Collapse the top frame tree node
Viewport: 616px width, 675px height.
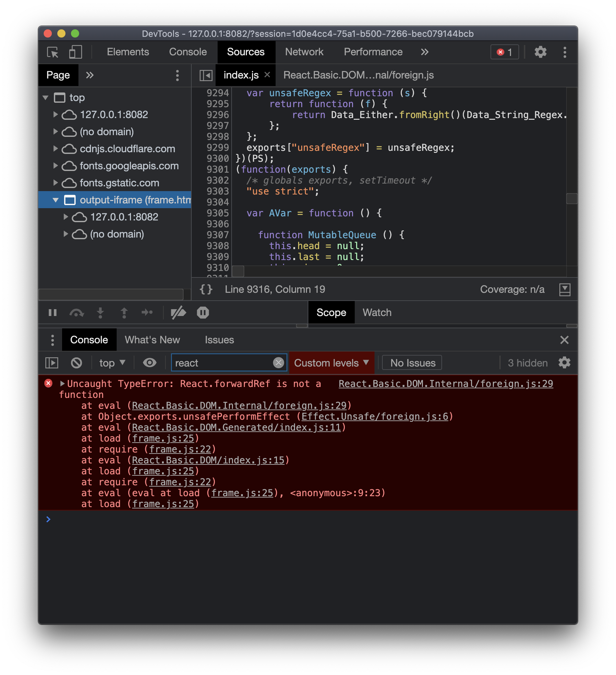click(x=46, y=98)
